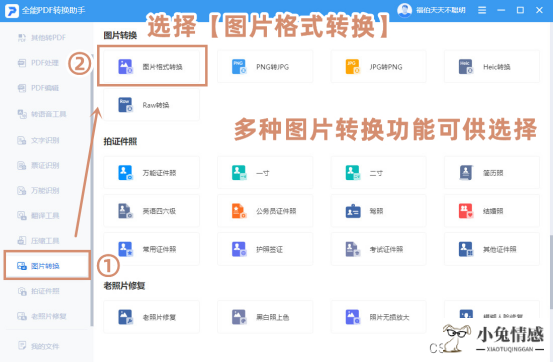The width and height of the screenshot is (554, 363).
Task: Open the 图片格式转换 image format tool
Action: pyautogui.click(x=152, y=66)
